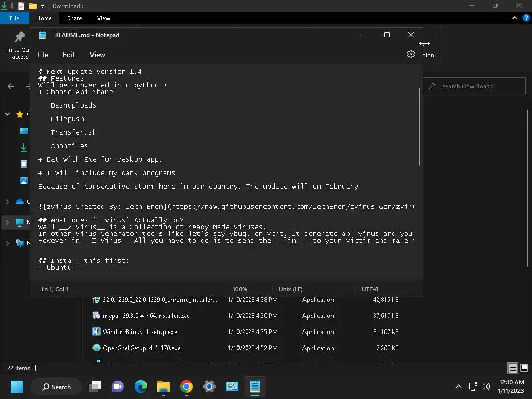The image size is (532, 399).
Task: Collapse the Explorer ribbon chevron
Action: pyautogui.click(x=515, y=18)
